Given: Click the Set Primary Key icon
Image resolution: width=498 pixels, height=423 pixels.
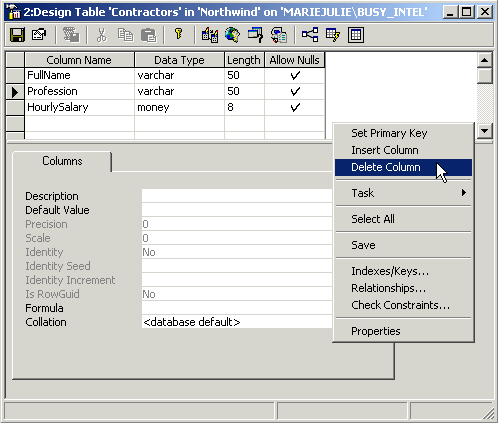Looking at the screenshot, I should [179, 35].
